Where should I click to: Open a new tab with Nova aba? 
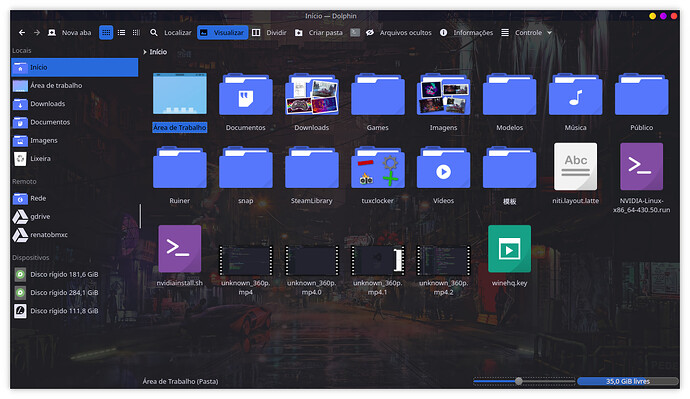[70, 33]
